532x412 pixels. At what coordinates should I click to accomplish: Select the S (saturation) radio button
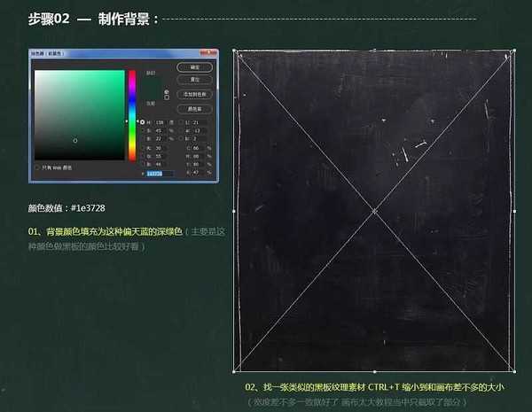click(143, 129)
